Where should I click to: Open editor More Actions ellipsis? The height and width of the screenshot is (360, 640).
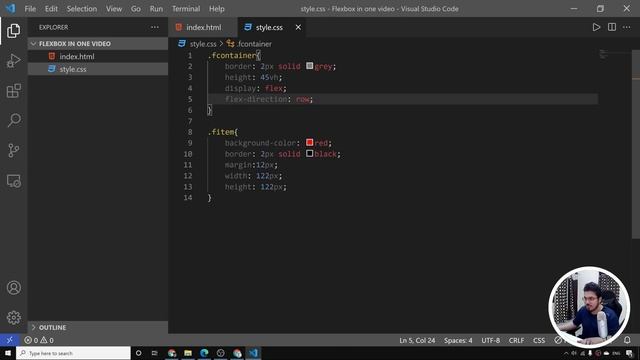[x=627, y=27]
